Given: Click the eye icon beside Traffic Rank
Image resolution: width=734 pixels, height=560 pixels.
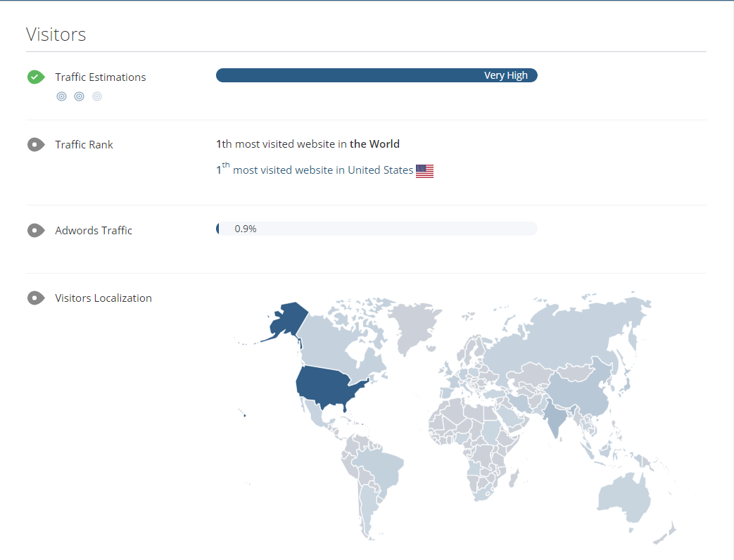Looking at the screenshot, I should pyautogui.click(x=36, y=145).
